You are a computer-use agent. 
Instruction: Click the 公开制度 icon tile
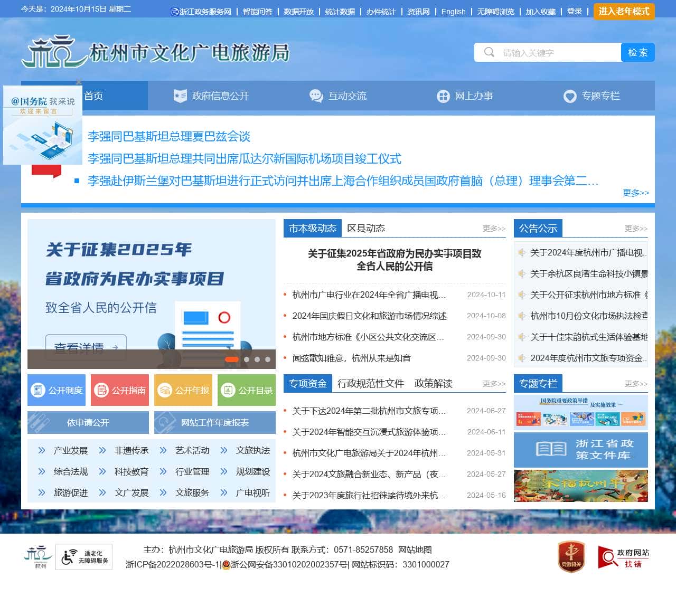pos(57,390)
